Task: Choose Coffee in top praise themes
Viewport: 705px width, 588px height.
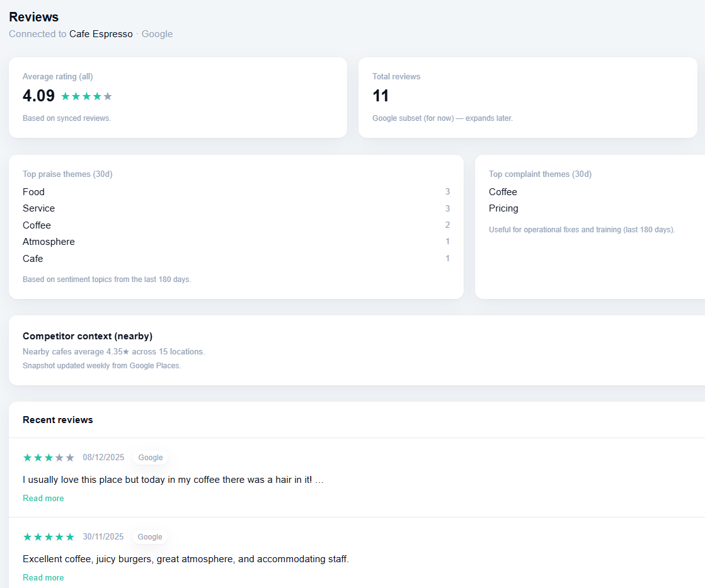Action: pos(37,225)
